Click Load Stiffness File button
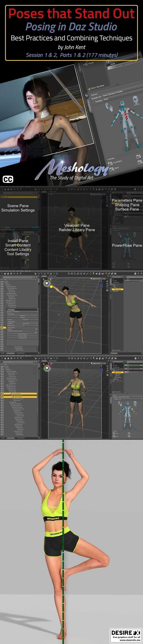 (x=23, y=338)
